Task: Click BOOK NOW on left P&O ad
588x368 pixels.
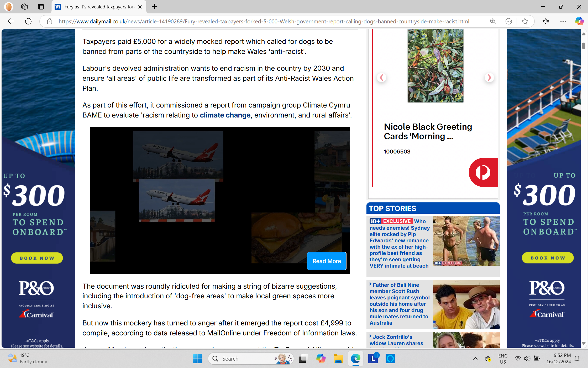Action: pos(37,258)
